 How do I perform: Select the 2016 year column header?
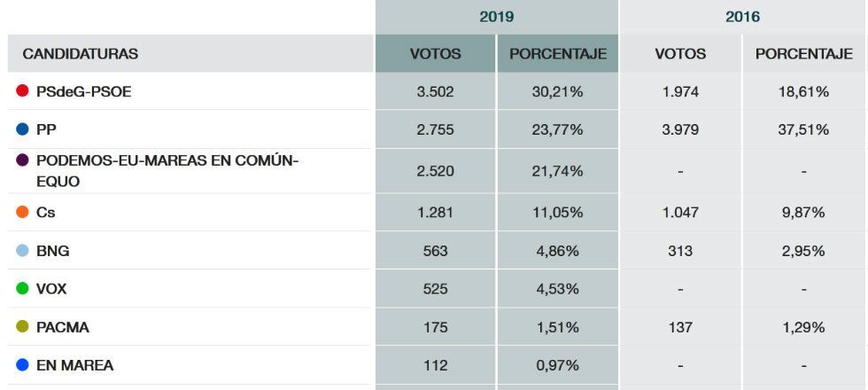[x=742, y=17]
